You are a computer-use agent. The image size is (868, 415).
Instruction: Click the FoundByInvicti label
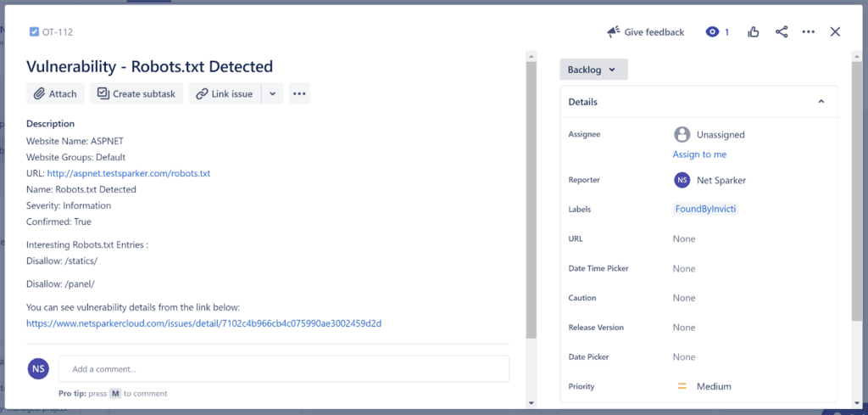pyautogui.click(x=705, y=209)
